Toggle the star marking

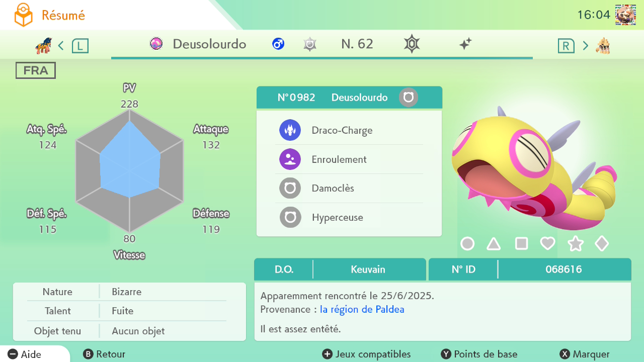click(575, 244)
